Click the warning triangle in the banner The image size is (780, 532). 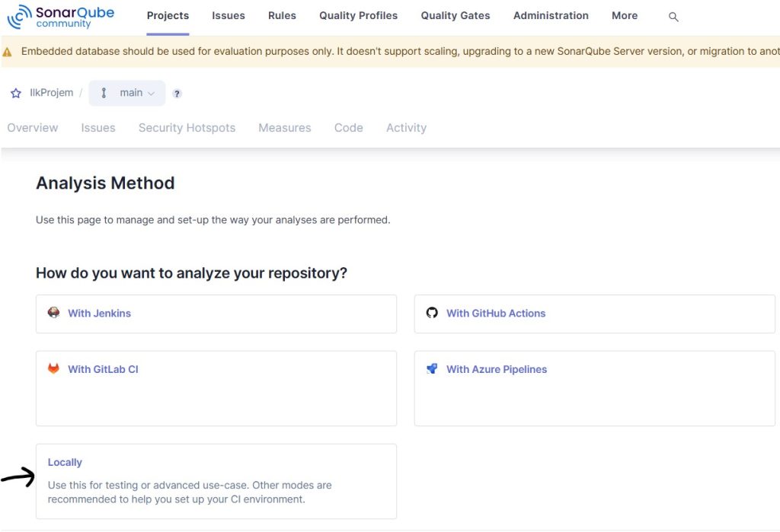click(x=8, y=52)
